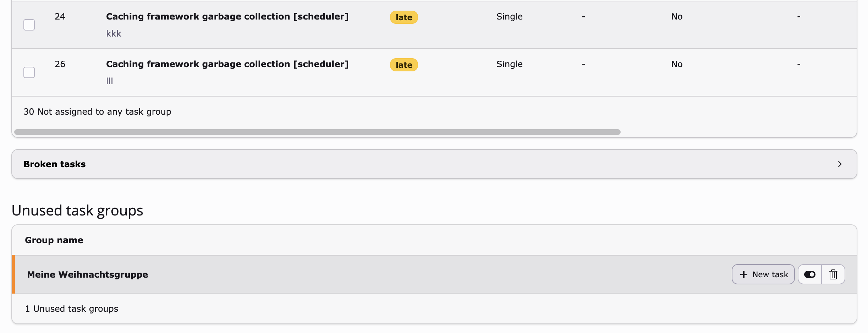Open task 24 Caching framework garbage collection
This screenshot has height=333, width=868.
[227, 17]
